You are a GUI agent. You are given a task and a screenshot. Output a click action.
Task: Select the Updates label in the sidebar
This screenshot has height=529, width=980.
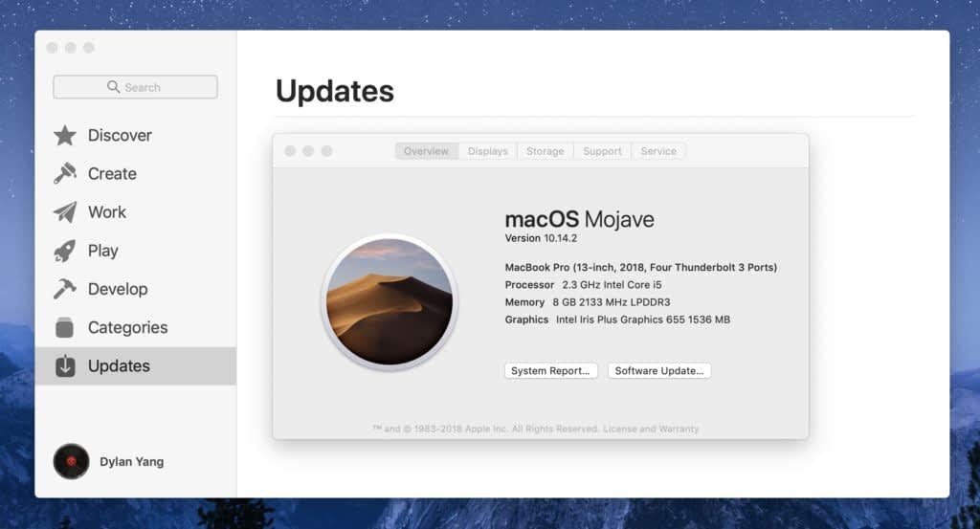119,366
